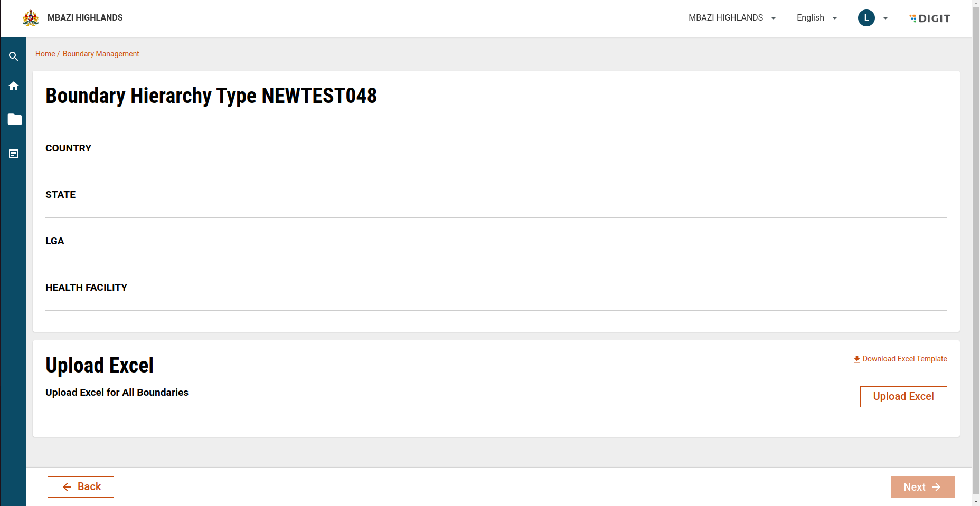
Task: Click the document card icon in the sidebar
Action: click(14, 154)
